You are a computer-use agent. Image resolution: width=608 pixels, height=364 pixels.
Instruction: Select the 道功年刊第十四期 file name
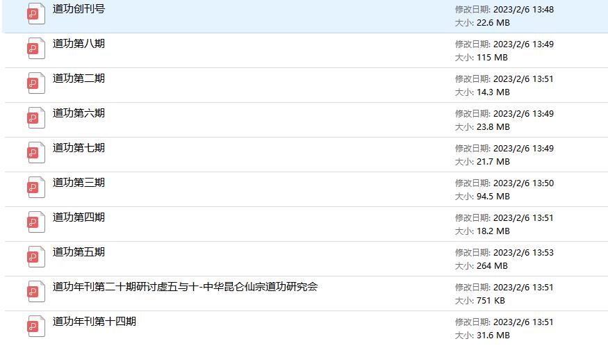point(94,322)
